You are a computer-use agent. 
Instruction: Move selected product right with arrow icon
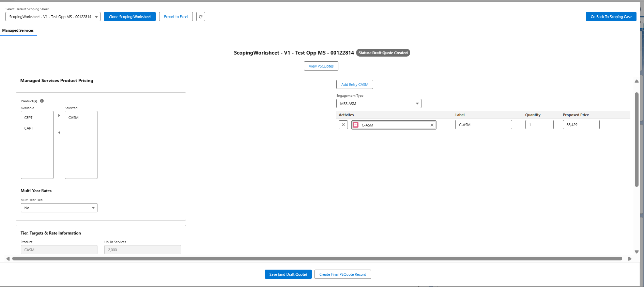[59, 116]
